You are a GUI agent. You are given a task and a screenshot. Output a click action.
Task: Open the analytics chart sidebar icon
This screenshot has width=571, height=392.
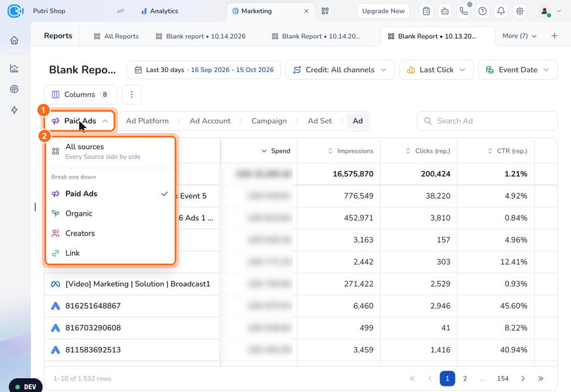click(14, 68)
